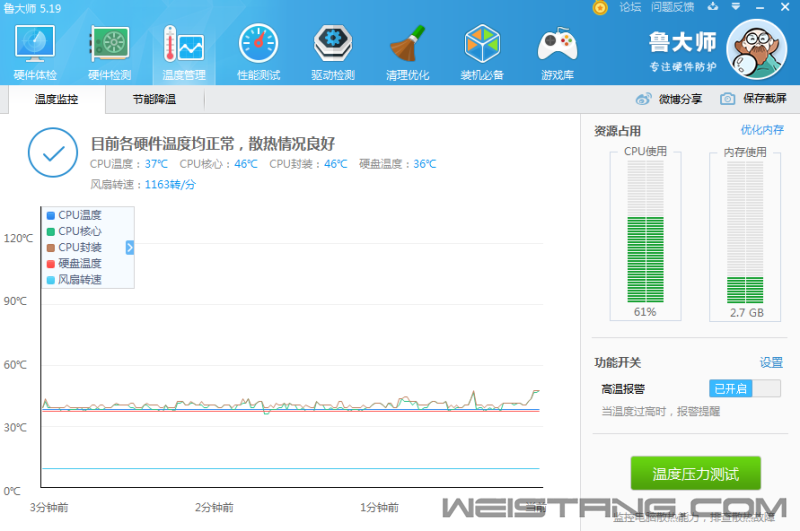The width and height of the screenshot is (800, 531).
Task: Click the 鲁大师 brand logo text
Action: coord(683,42)
